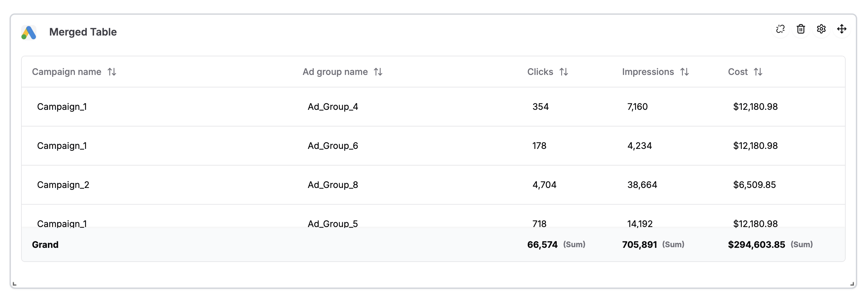Delete the Merged Table widget
This screenshot has height=301, width=868.
point(801,29)
